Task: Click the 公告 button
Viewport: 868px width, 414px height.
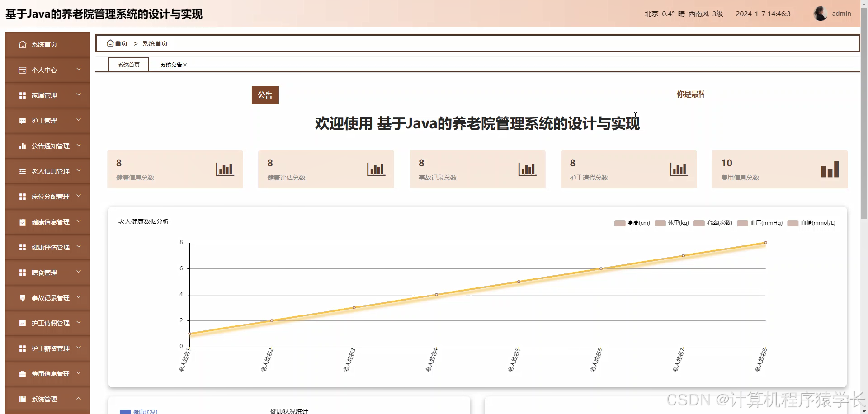Action: click(265, 95)
